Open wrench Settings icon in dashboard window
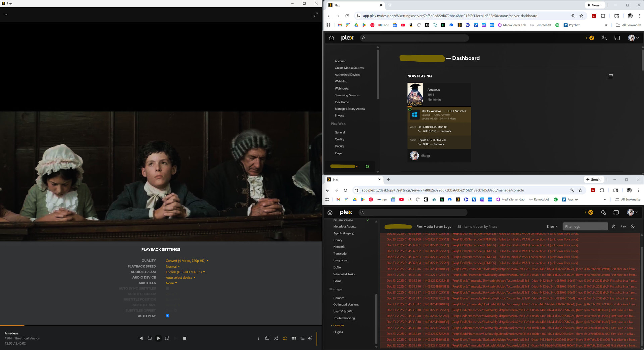Screen dimensions: 644x350 pyautogui.click(x=604, y=38)
